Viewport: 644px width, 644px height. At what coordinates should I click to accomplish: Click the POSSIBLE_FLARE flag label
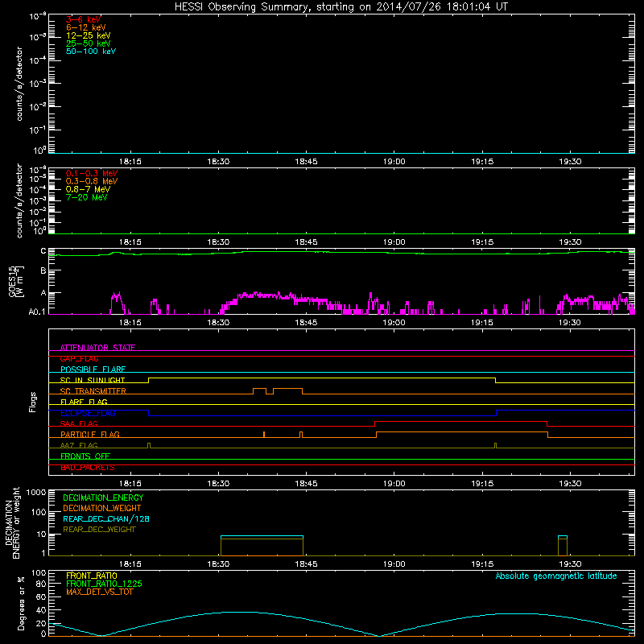[x=93, y=369]
